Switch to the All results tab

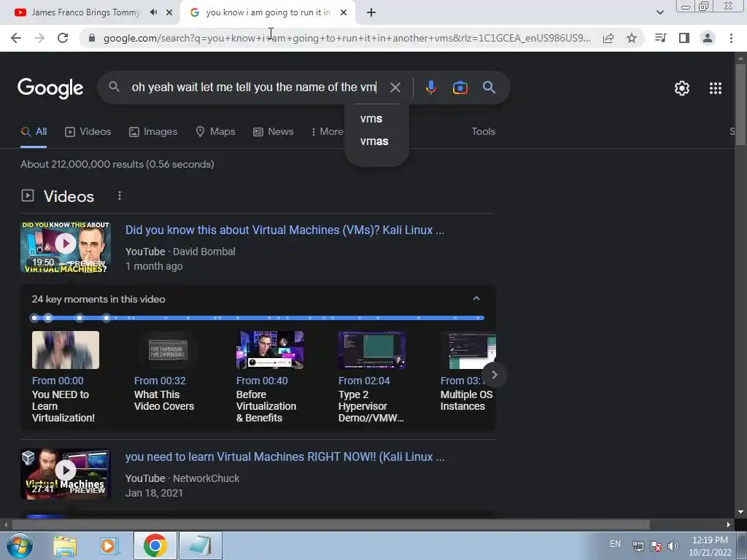tap(34, 132)
